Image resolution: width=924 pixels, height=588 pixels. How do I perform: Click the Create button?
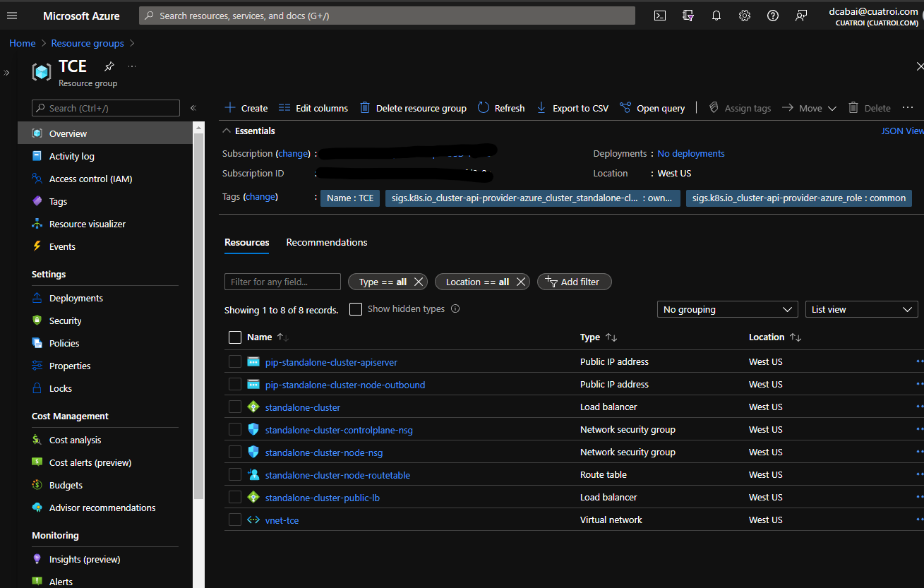(x=246, y=108)
